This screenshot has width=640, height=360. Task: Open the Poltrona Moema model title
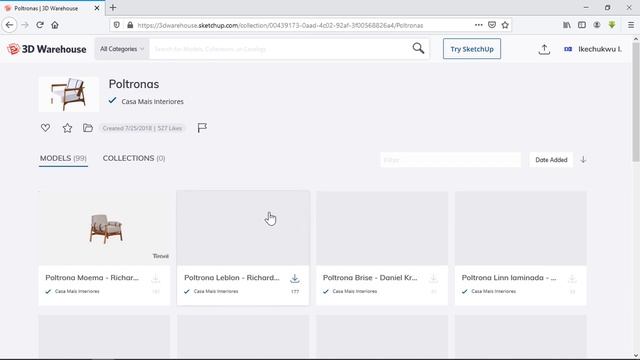[92, 278]
